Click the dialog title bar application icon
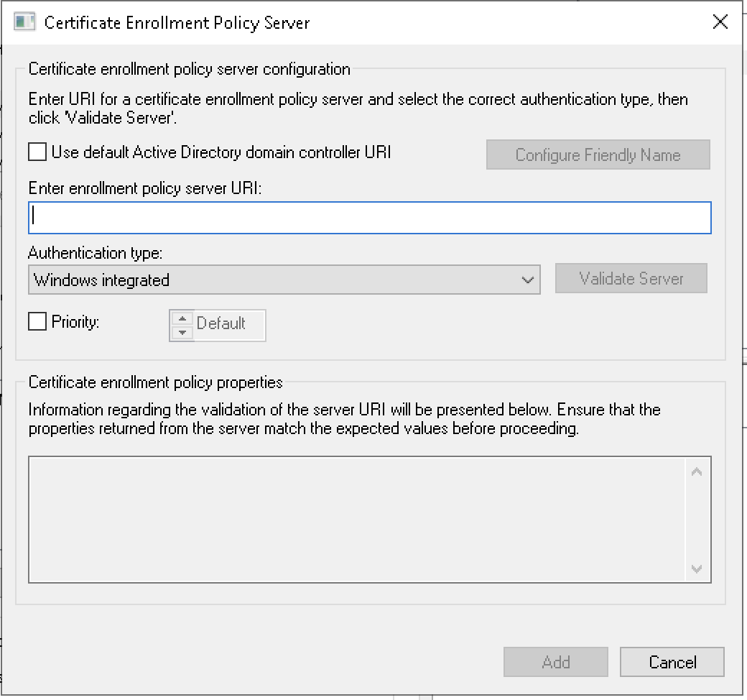 click(24, 22)
